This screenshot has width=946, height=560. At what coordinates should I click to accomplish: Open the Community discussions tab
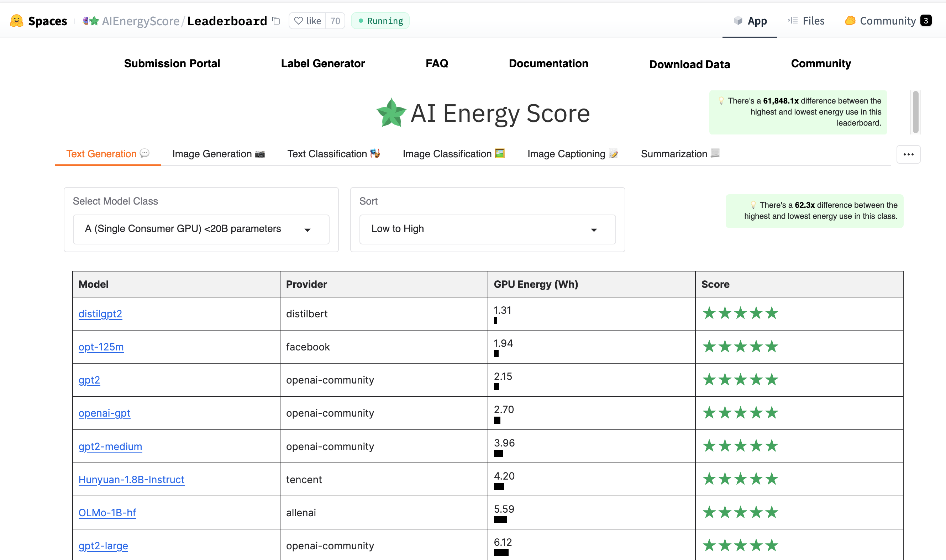point(887,21)
